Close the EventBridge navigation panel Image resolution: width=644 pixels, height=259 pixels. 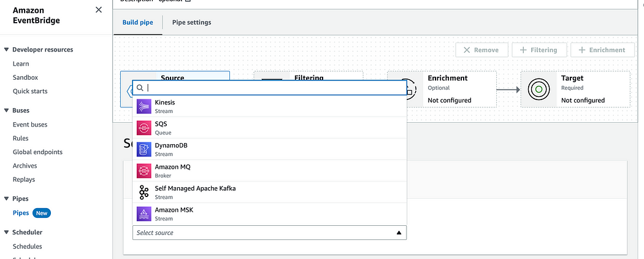(99, 10)
